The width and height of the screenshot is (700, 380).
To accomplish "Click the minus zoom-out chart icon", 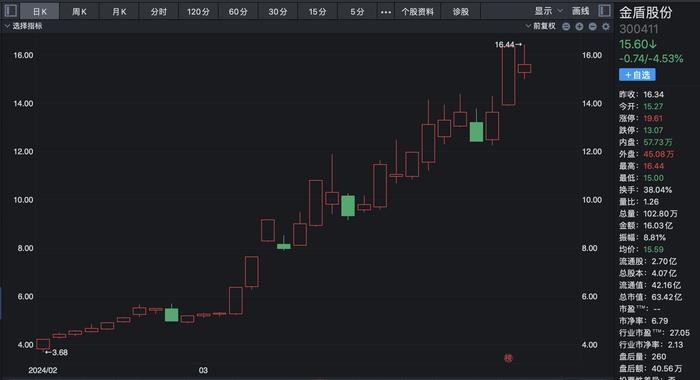I will 592,27.
